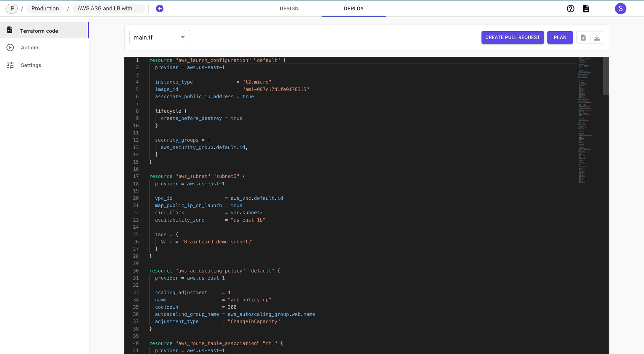Open the documentation page icon in top bar

[x=586, y=9]
